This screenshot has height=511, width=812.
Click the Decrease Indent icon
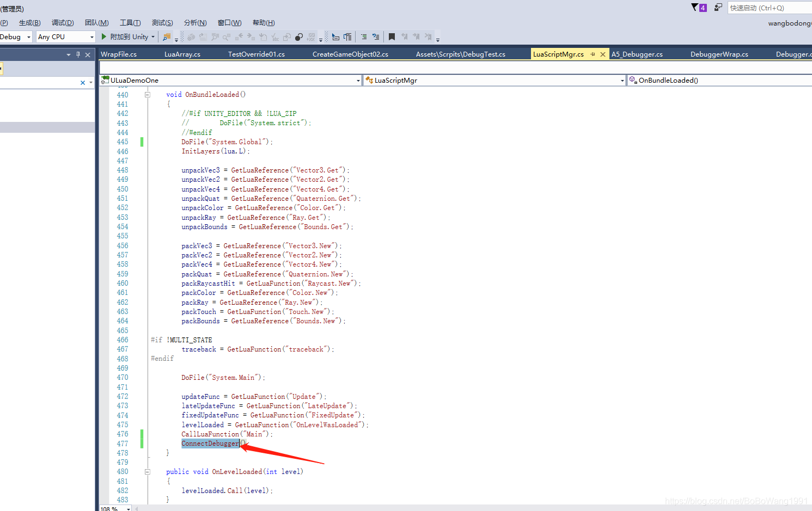click(x=364, y=36)
